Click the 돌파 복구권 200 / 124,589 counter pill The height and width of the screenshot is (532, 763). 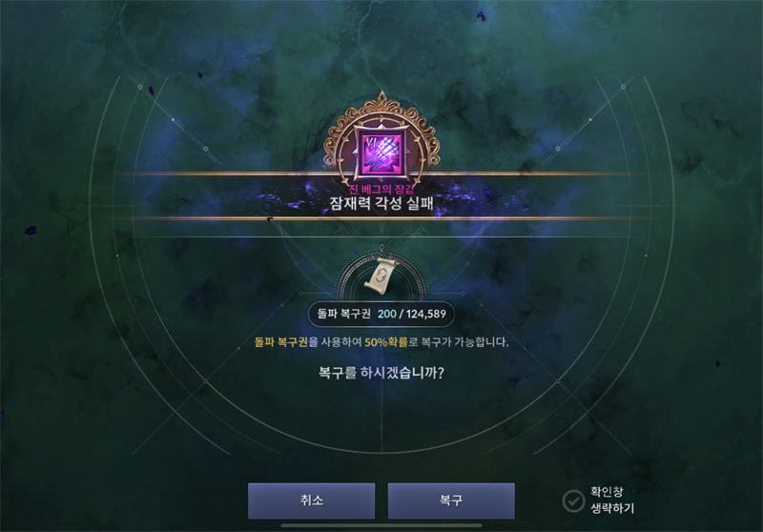(381, 314)
